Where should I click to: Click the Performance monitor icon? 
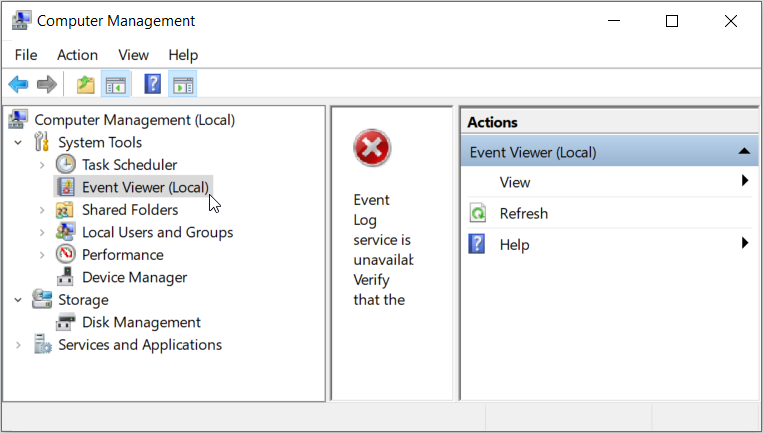pos(65,254)
